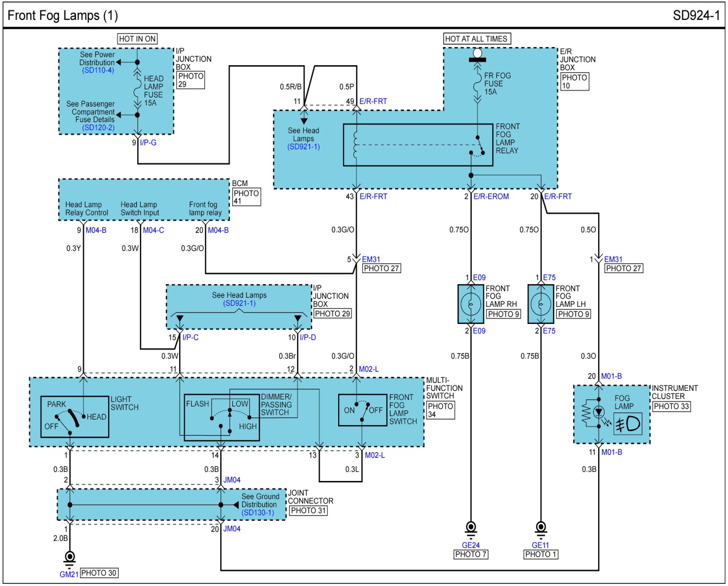Click the PHOTO 33 instrument cluster box
Viewport: 728px width, 586px height.
(x=671, y=407)
